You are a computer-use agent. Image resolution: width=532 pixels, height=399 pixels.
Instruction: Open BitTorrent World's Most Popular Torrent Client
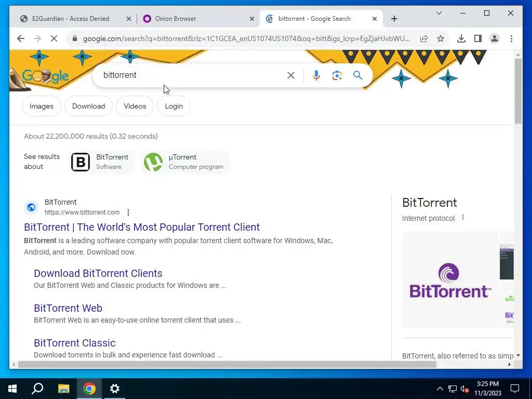coord(142,227)
